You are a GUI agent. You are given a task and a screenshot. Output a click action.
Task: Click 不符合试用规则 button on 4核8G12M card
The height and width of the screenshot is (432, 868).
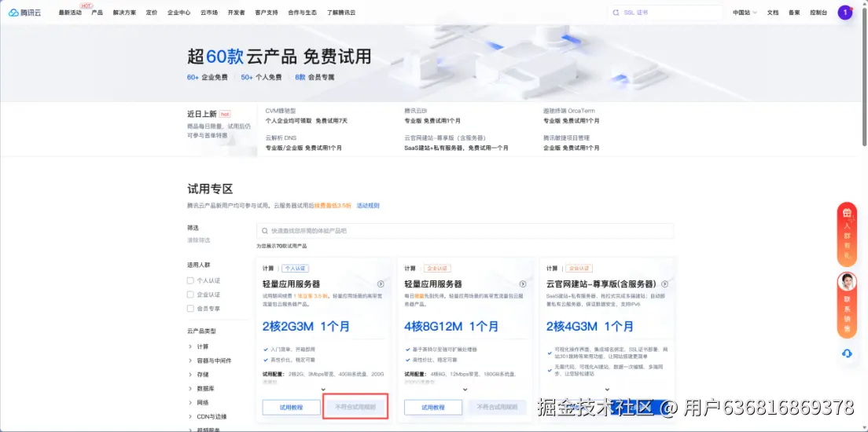(x=497, y=407)
